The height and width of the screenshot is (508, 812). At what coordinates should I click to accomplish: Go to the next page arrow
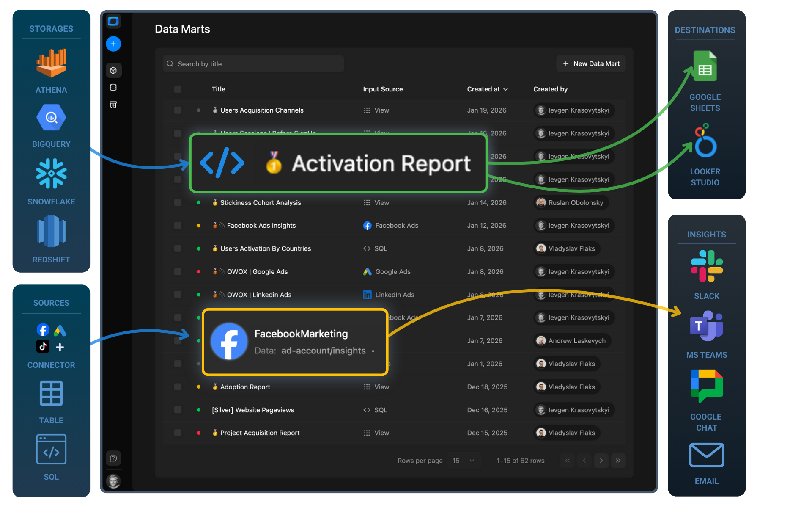coord(601,461)
